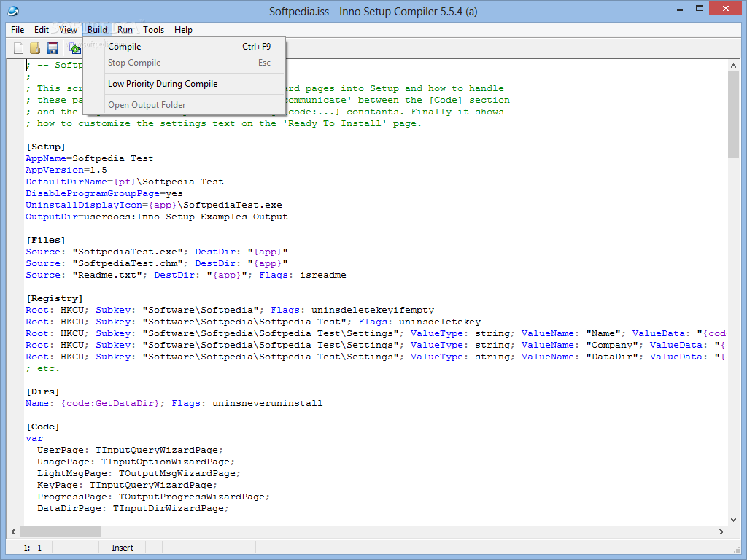Click the Save floppy disk icon
The image size is (747, 560).
(53, 48)
